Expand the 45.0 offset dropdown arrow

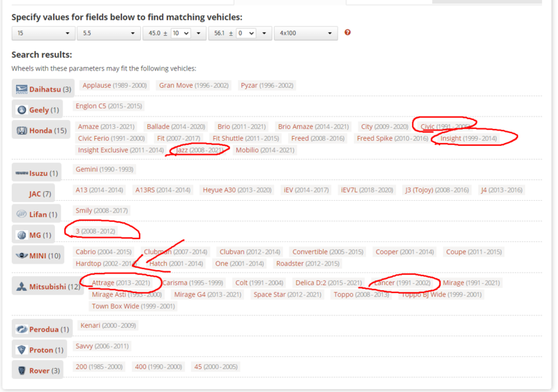pos(199,33)
